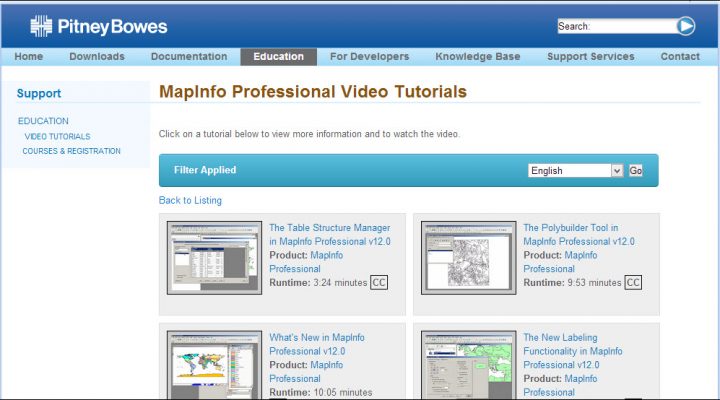Click the MapInfo Professional Video Tutorials heading

313,91
